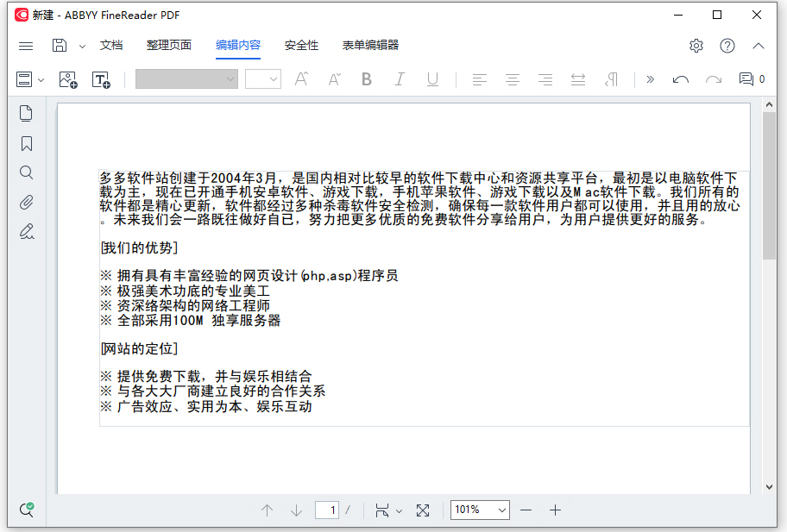Click the vertical scrollbar thumb

coord(769,185)
